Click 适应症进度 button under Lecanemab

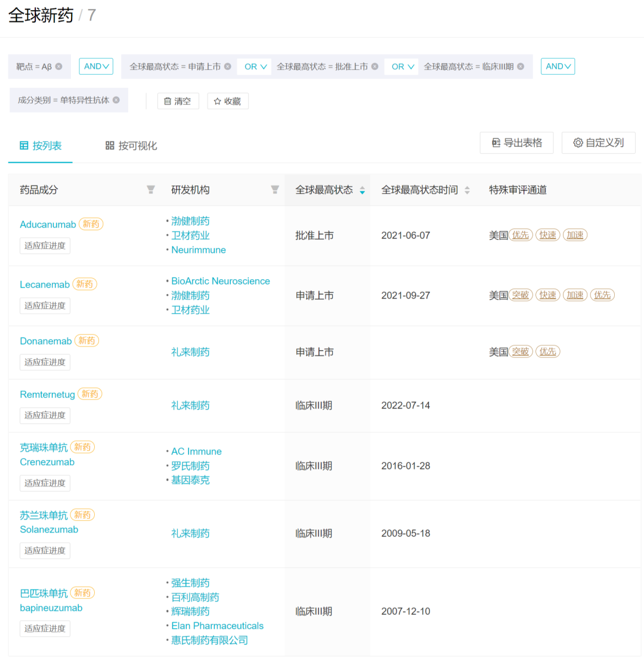[x=45, y=306]
